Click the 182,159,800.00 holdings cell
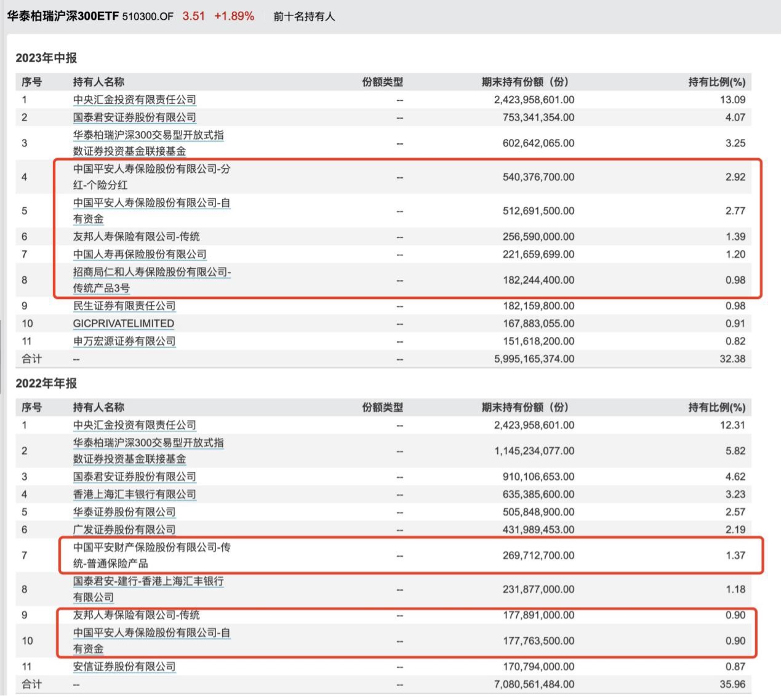This screenshot has width=784, height=697. click(538, 306)
